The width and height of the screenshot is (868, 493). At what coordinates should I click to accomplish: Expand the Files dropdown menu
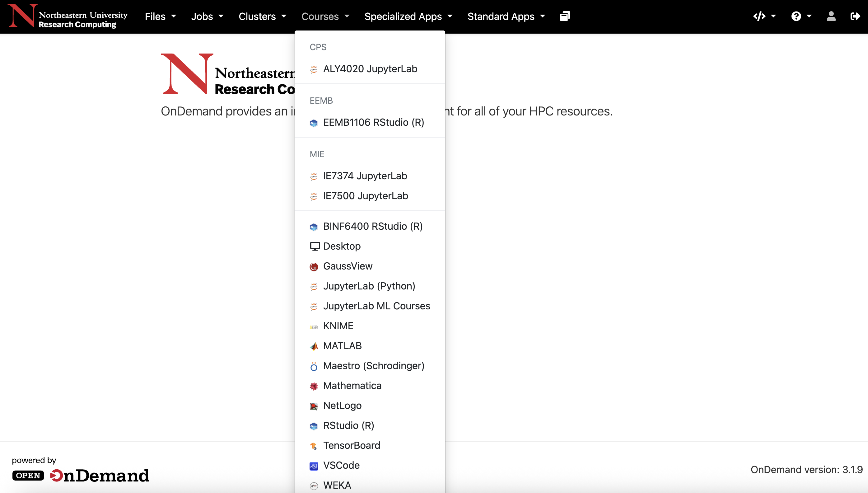(161, 16)
